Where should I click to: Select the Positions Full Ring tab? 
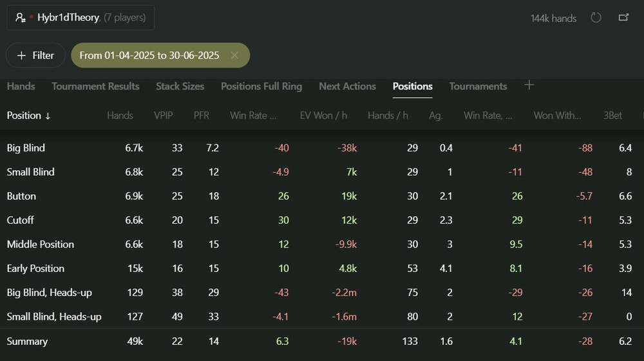click(x=261, y=86)
